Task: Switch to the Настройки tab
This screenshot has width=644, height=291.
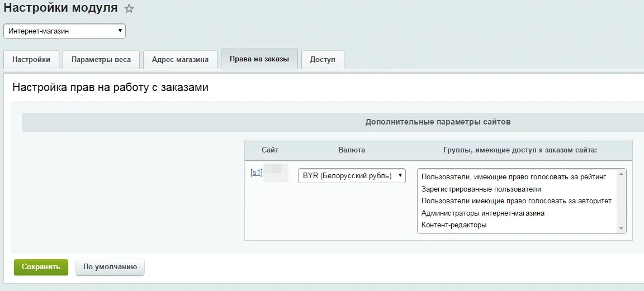Action: click(x=31, y=59)
